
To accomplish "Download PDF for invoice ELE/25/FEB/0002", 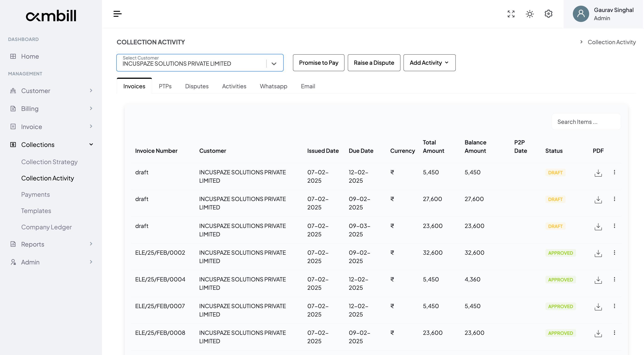I will pos(598,253).
